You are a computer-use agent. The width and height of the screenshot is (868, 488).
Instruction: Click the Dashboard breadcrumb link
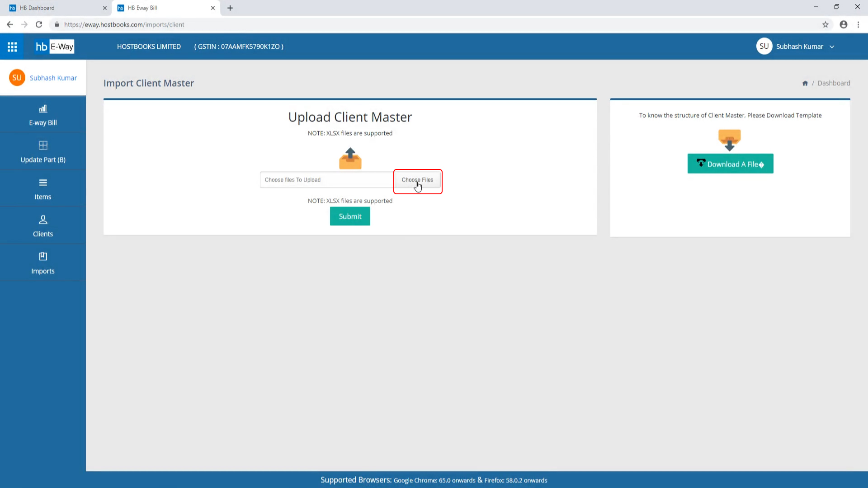pyautogui.click(x=834, y=83)
